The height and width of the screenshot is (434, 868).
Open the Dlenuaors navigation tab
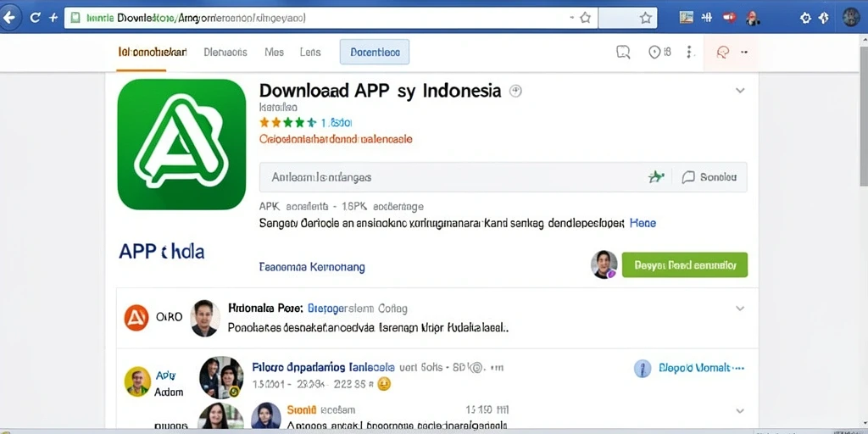coord(225,52)
